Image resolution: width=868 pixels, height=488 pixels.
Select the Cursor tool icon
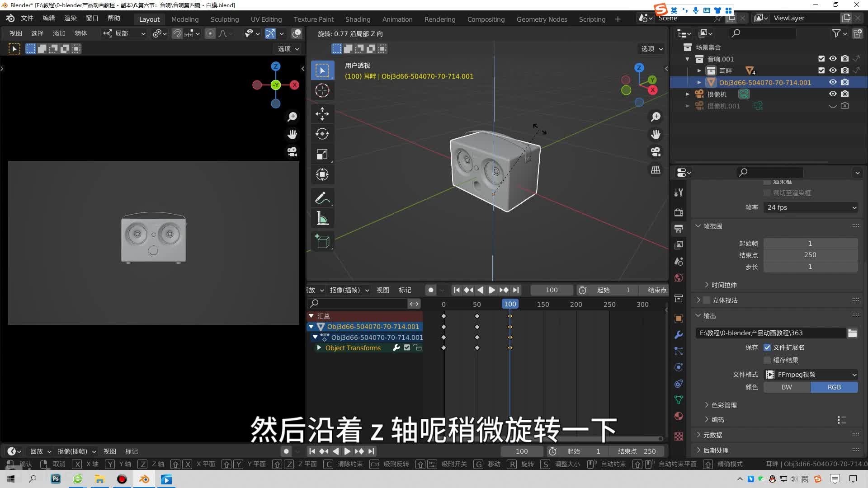tap(322, 90)
